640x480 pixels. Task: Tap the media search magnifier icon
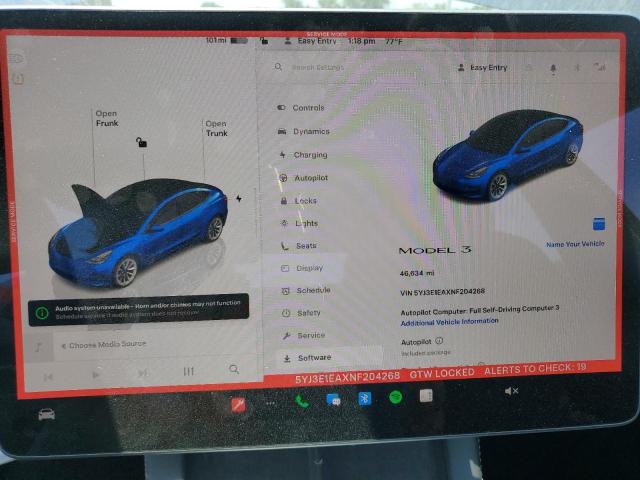[x=234, y=369]
